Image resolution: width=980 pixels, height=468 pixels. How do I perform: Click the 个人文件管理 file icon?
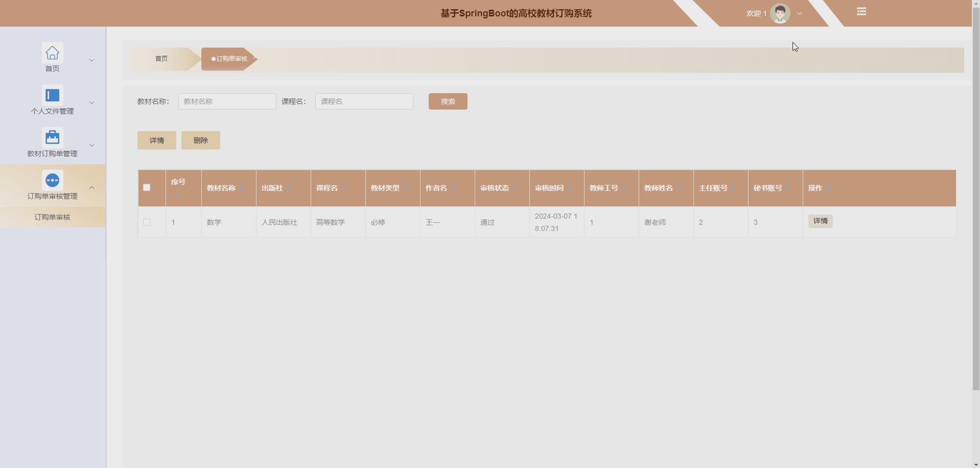pyautogui.click(x=52, y=95)
